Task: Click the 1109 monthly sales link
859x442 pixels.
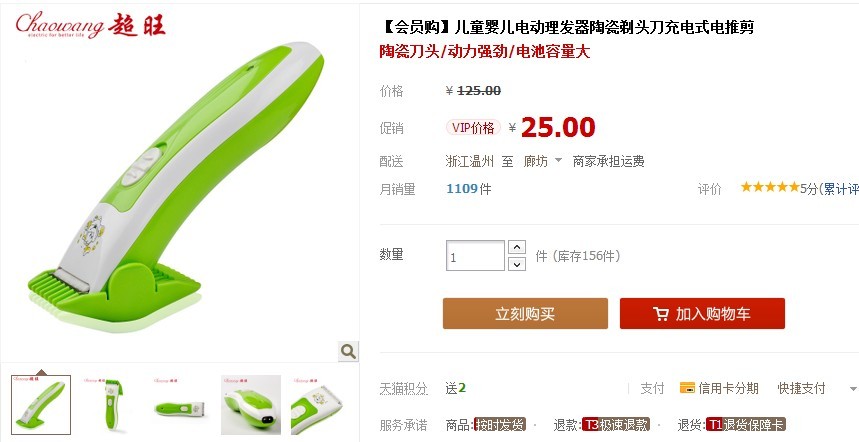Action: 462,189
